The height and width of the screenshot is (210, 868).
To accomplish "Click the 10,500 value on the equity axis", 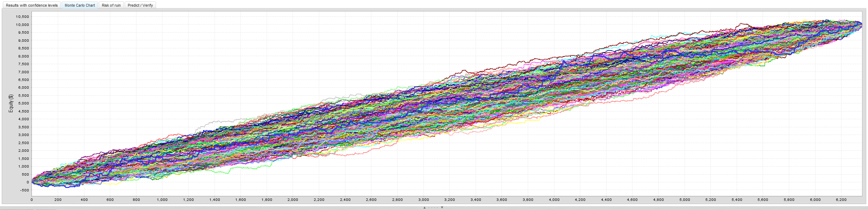I will 22,17.
